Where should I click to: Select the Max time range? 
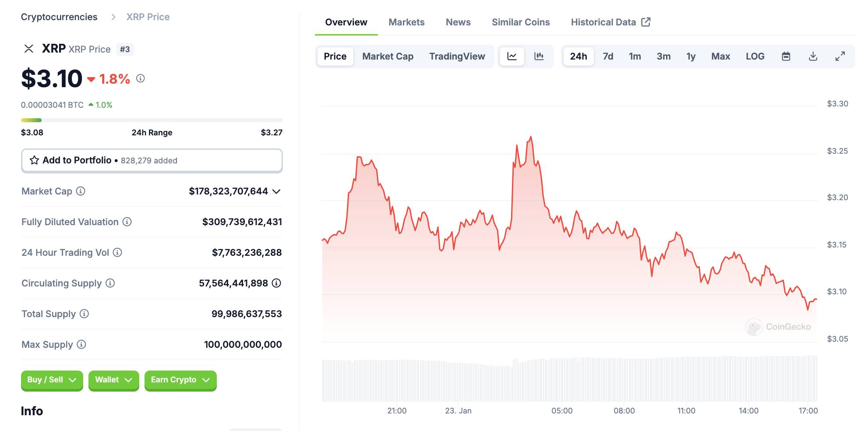point(720,56)
